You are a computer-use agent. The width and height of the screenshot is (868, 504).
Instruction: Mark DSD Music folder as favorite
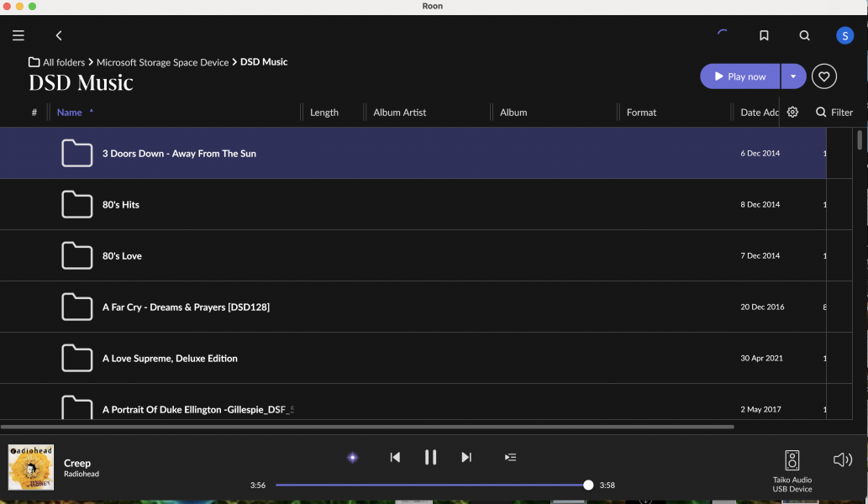click(x=823, y=76)
